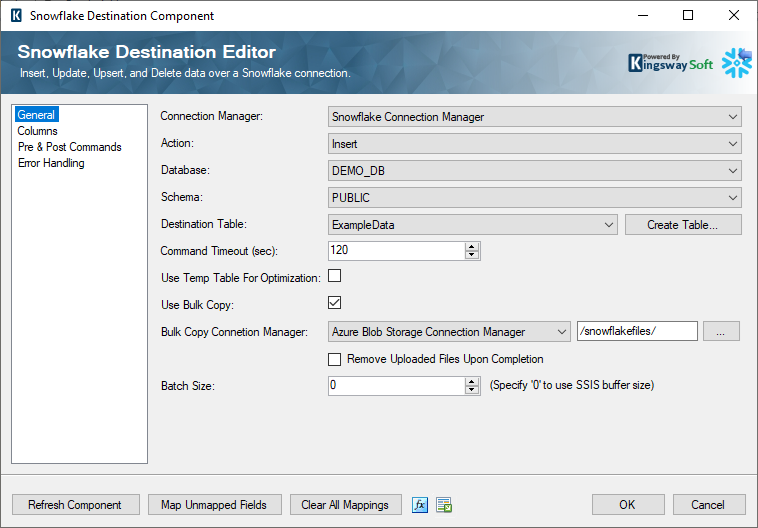
Task: Confirm with the OK button
Action: (627, 505)
